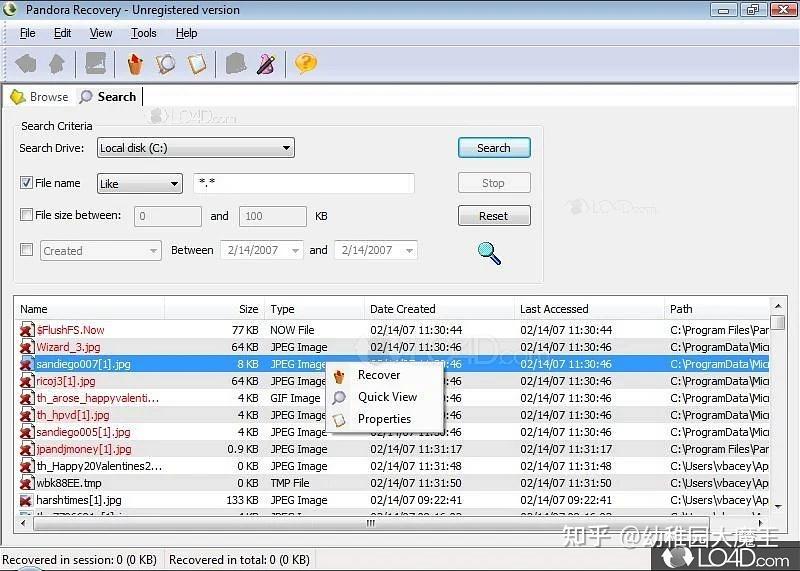Click the vertical scrollbar down arrow
The height and width of the screenshot is (571, 800).
pyautogui.click(x=778, y=506)
